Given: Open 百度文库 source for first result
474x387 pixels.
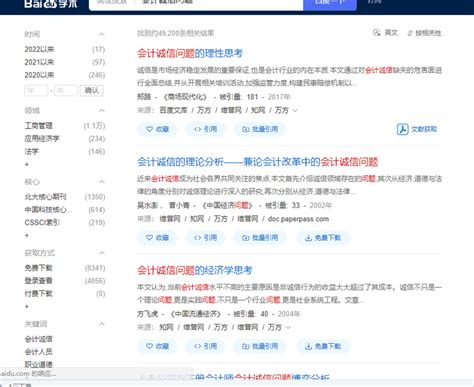Looking at the screenshot, I should 173,110.
